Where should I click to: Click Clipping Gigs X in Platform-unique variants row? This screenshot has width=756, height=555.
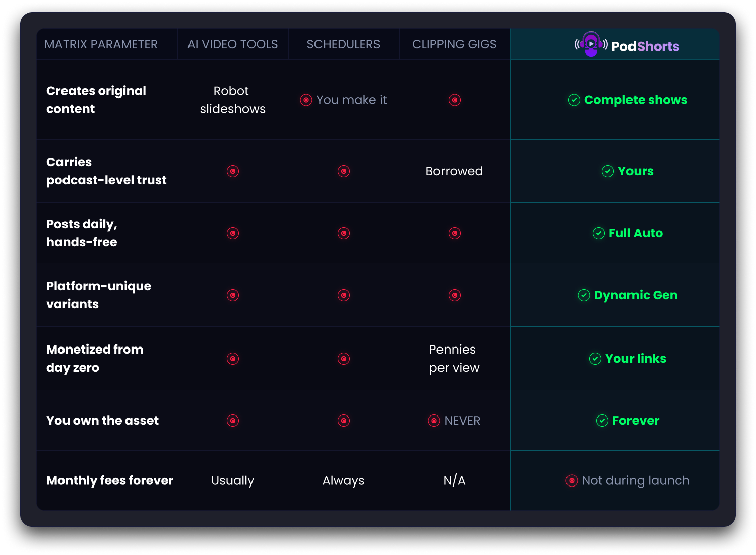455,295
